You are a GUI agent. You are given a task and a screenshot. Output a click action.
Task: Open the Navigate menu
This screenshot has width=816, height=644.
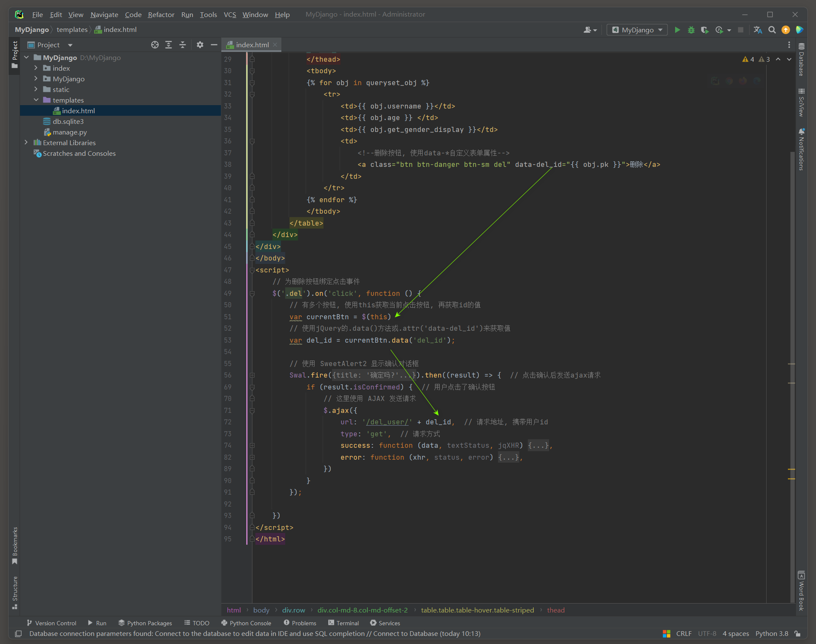pyautogui.click(x=104, y=14)
